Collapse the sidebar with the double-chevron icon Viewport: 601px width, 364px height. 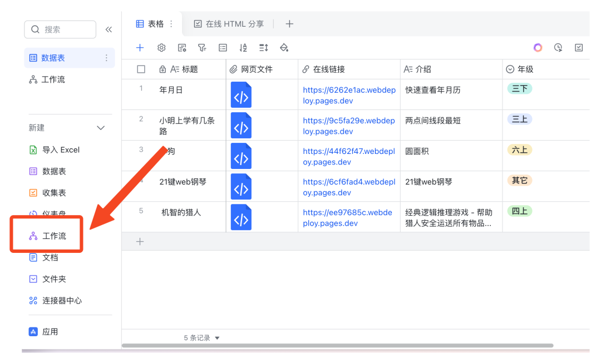109,29
